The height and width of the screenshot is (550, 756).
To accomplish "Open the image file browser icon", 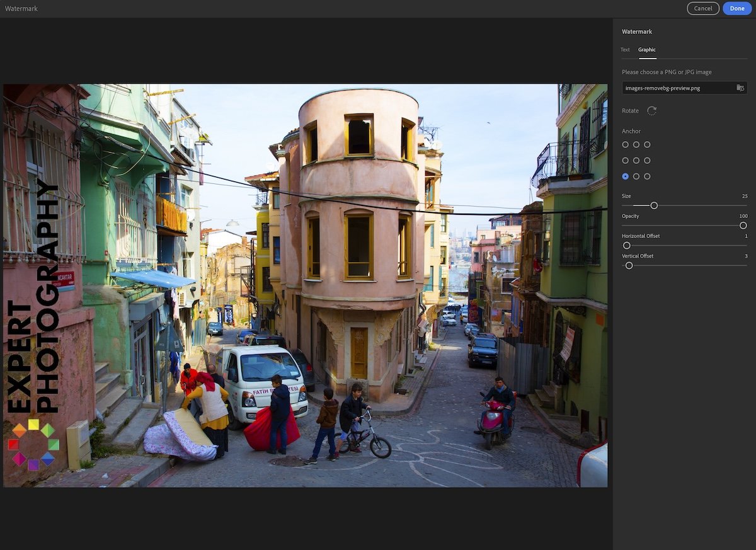I will click(x=740, y=88).
